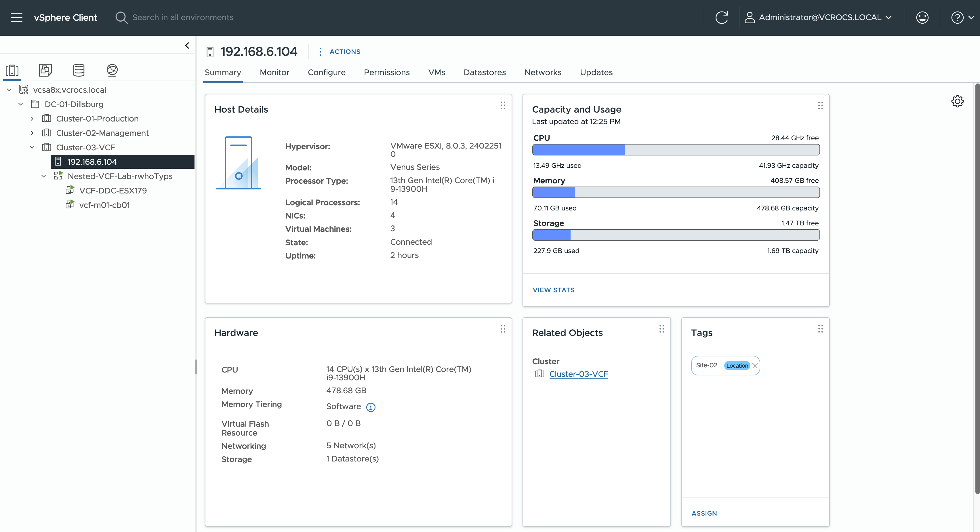Click the search in all environments field
980x532 pixels.
tap(183, 18)
